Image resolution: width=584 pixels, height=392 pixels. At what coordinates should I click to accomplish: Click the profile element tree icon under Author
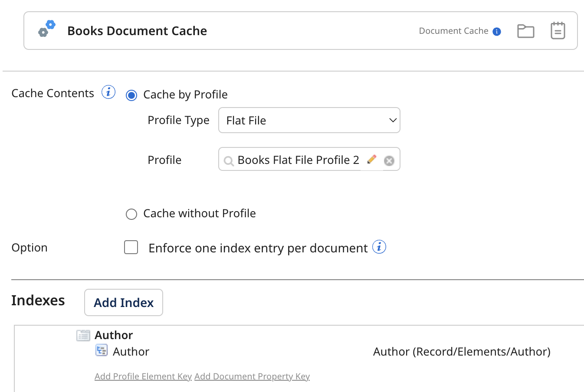pos(101,350)
